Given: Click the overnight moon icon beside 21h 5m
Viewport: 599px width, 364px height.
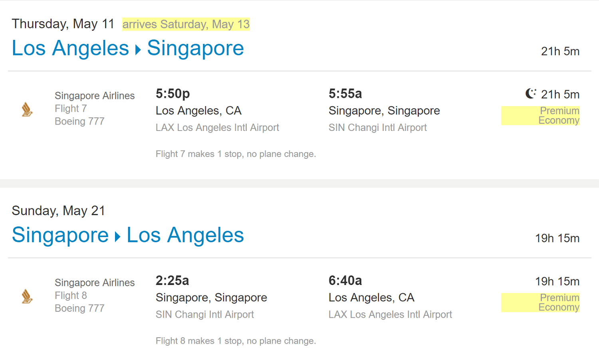Looking at the screenshot, I should (x=531, y=93).
